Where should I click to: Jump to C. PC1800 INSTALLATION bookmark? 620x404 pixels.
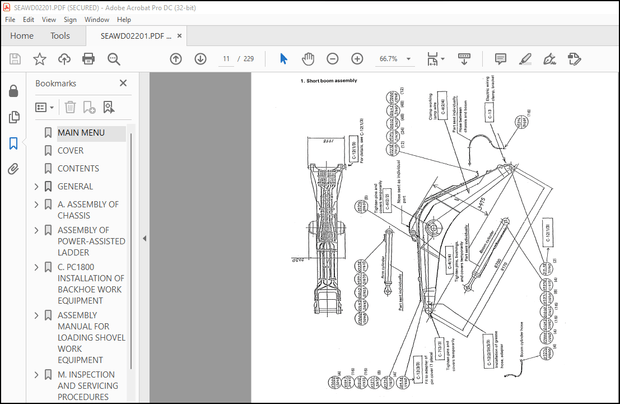(91, 284)
